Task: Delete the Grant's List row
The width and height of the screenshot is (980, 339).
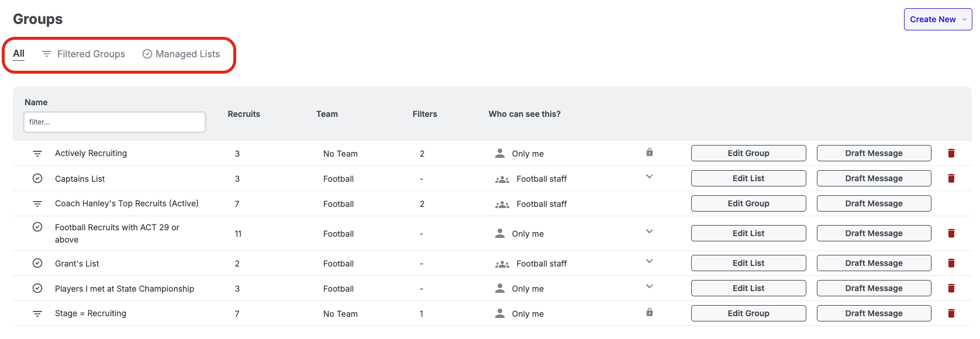Action: tap(951, 263)
